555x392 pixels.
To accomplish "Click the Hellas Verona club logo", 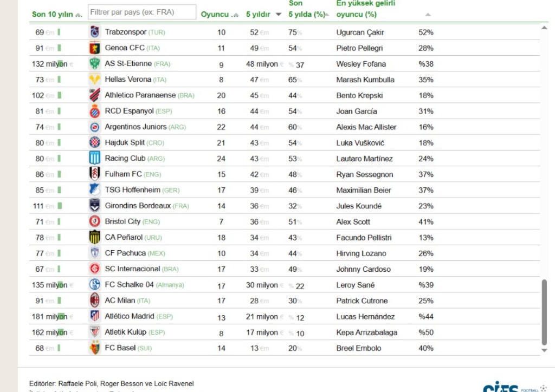I will 95,80.
